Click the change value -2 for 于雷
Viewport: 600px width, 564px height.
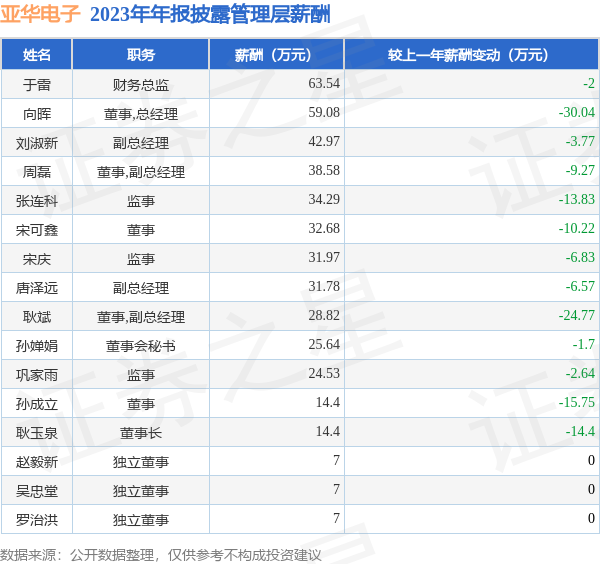[x=589, y=83]
